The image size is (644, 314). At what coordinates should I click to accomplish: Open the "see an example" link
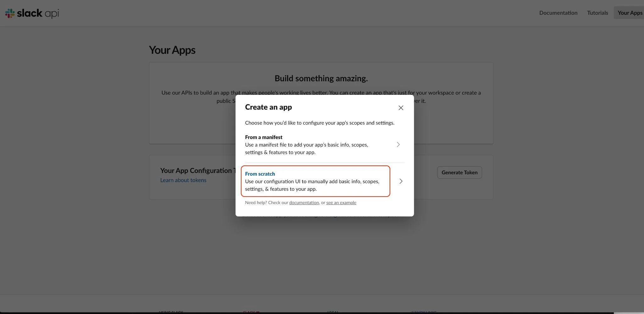tap(341, 203)
